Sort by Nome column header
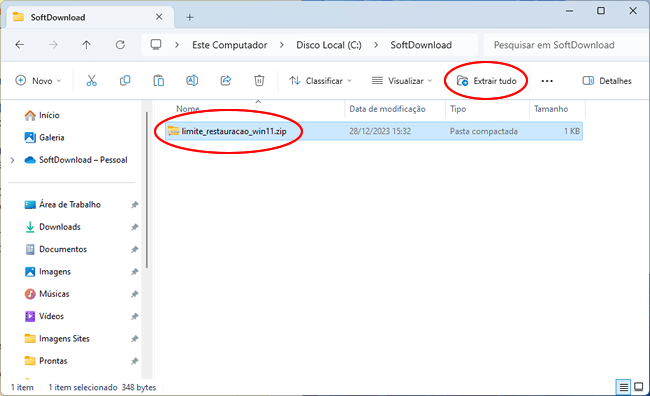The image size is (650, 396). [188, 109]
